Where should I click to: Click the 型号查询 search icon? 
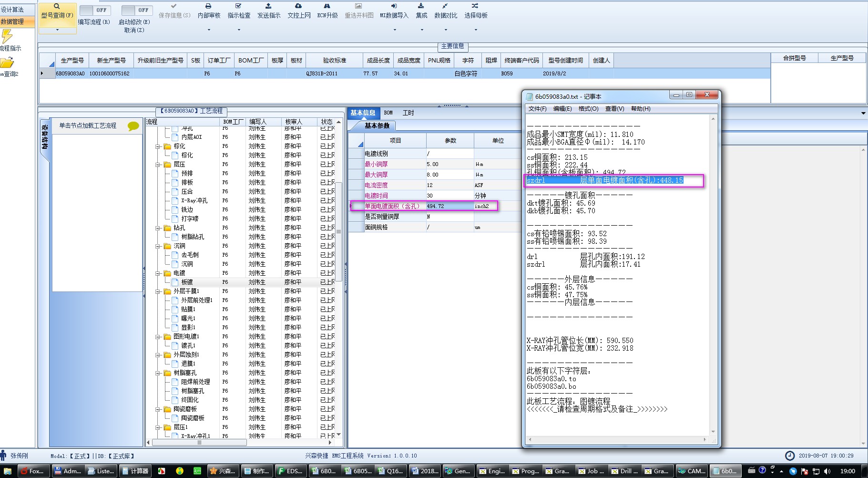coord(57,6)
